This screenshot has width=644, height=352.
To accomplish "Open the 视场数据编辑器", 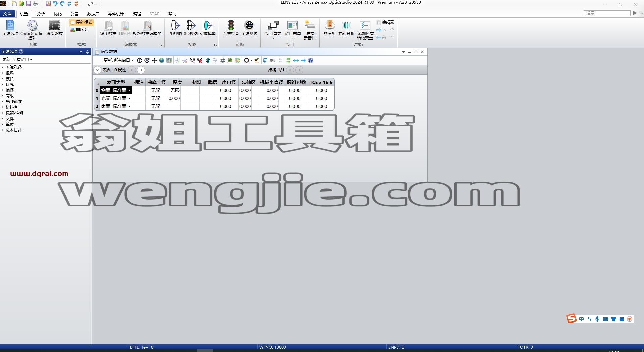I will (x=147, y=28).
